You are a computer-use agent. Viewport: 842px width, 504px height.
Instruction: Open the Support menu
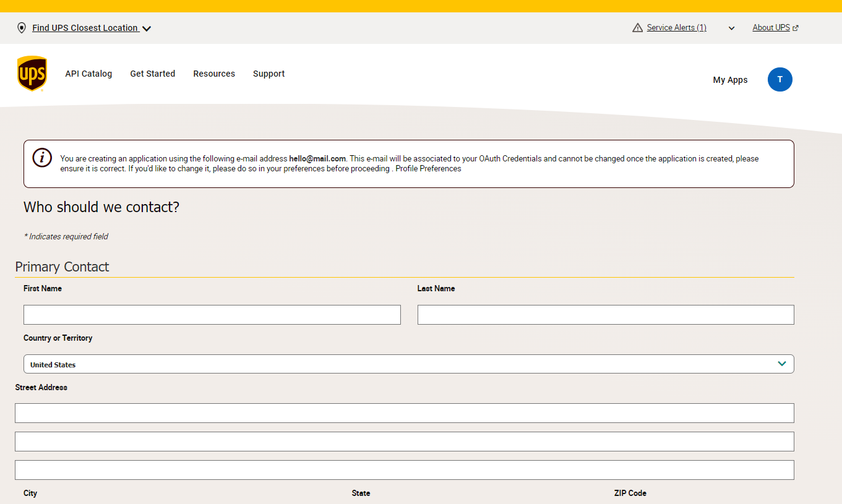(x=268, y=74)
